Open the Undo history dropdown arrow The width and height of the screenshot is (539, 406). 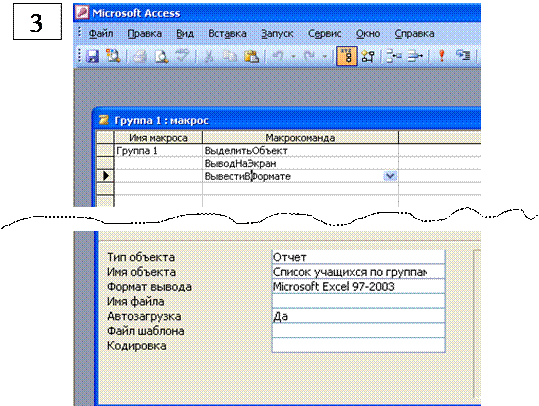pos(293,56)
